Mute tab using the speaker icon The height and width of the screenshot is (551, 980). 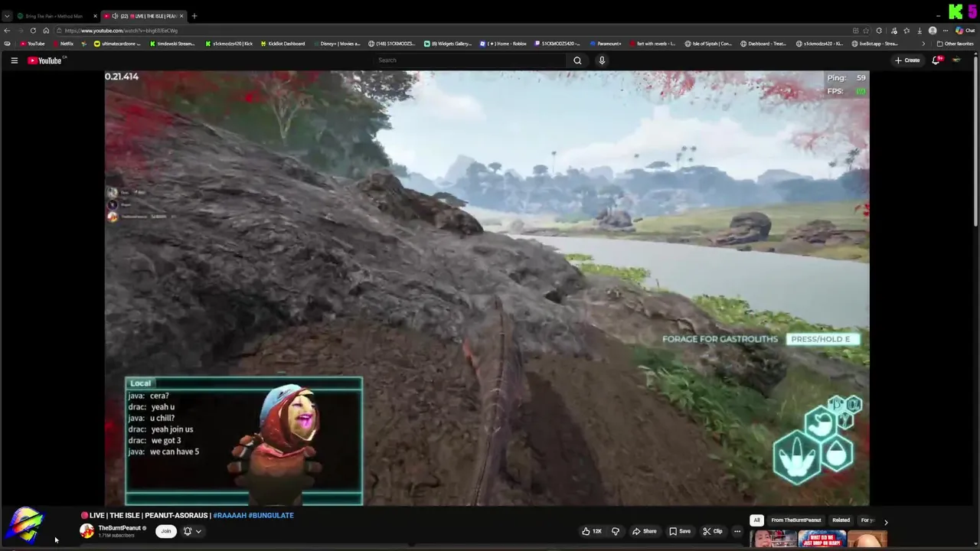click(115, 16)
